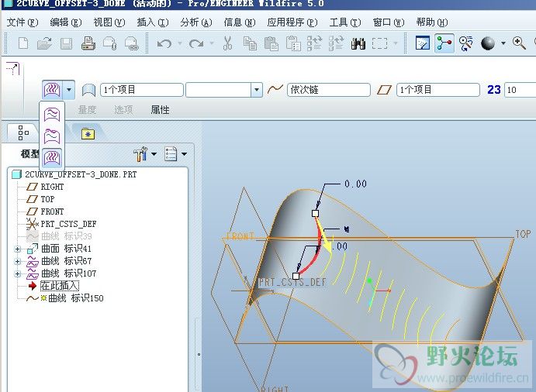Viewport: 536px width, 392px height.
Task: Click the Cut scissors icon
Action: coord(227,43)
